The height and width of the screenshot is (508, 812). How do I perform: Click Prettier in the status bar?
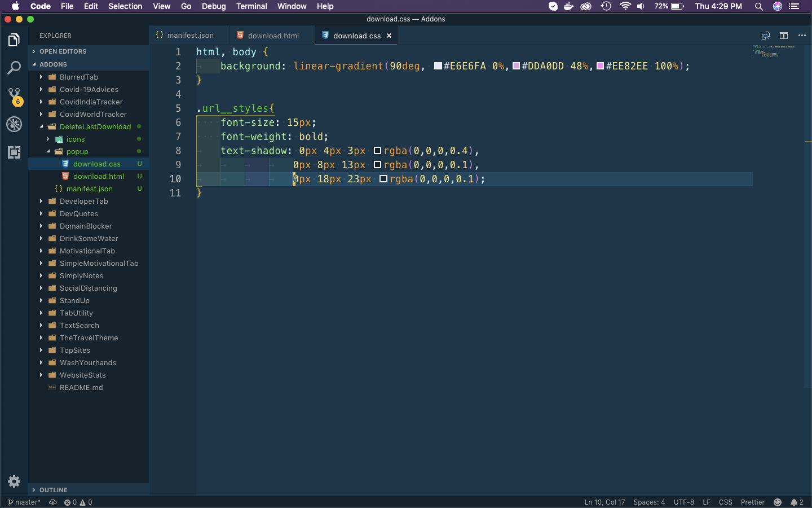pos(753,502)
